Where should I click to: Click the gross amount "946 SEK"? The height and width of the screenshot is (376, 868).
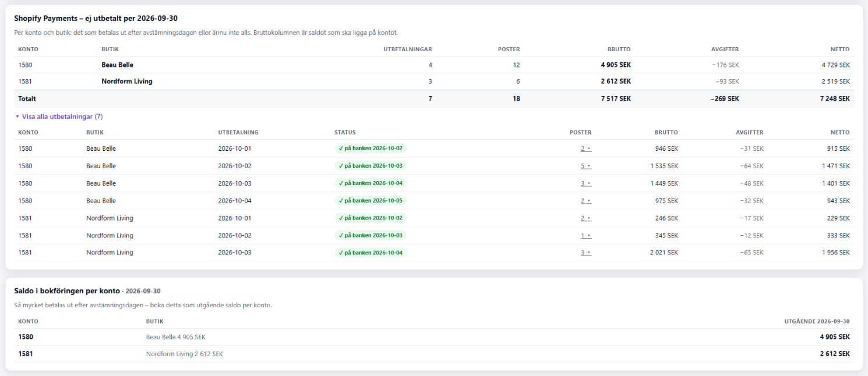(x=666, y=148)
